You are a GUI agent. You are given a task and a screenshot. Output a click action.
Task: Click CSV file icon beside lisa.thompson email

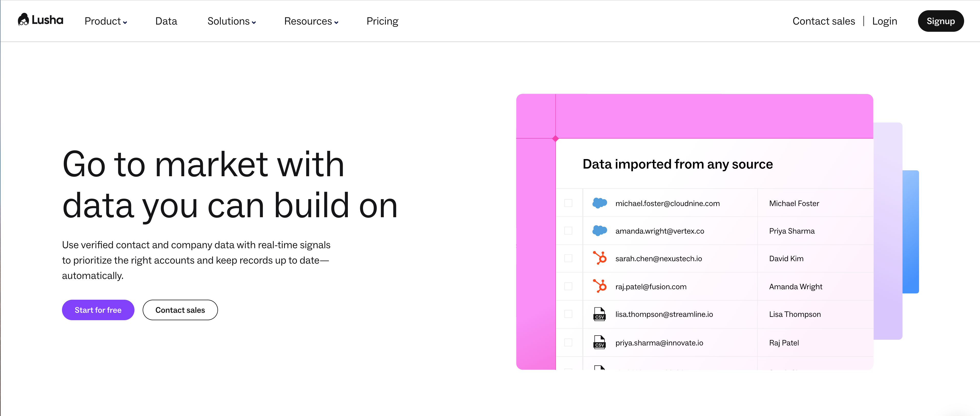coord(600,314)
